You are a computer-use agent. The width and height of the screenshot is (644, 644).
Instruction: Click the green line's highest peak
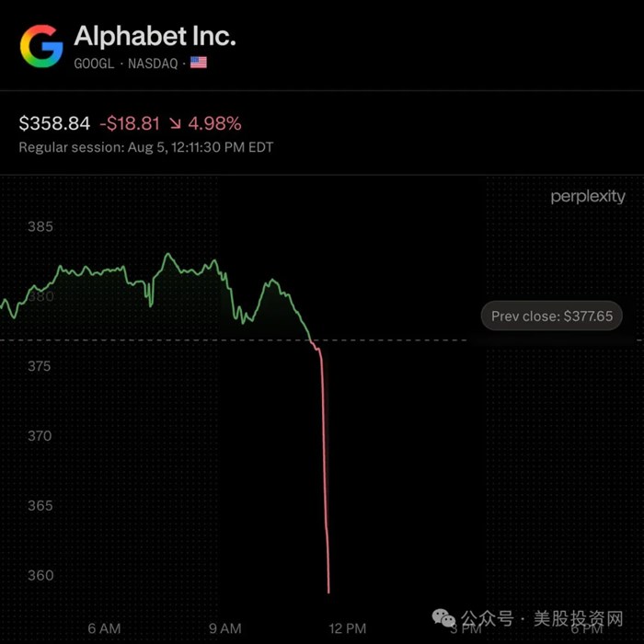click(x=168, y=254)
